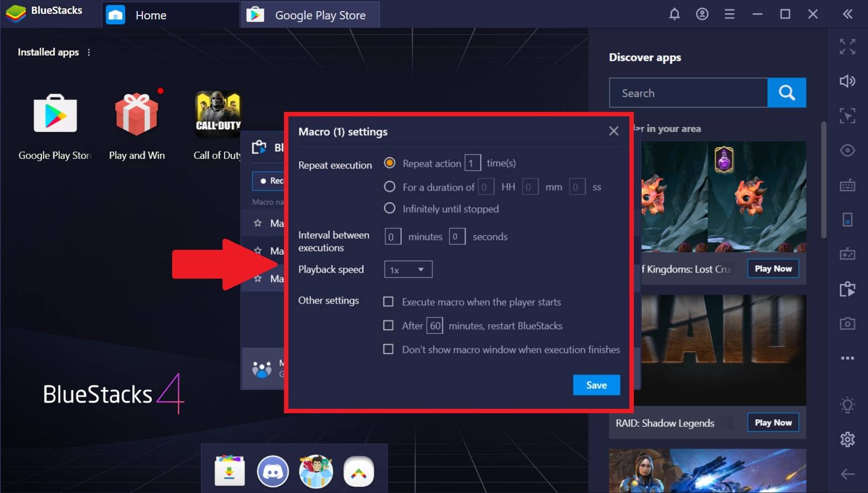Launch the Play and Win gift icon
This screenshot has height=493, width=868.
click(137, 114)
